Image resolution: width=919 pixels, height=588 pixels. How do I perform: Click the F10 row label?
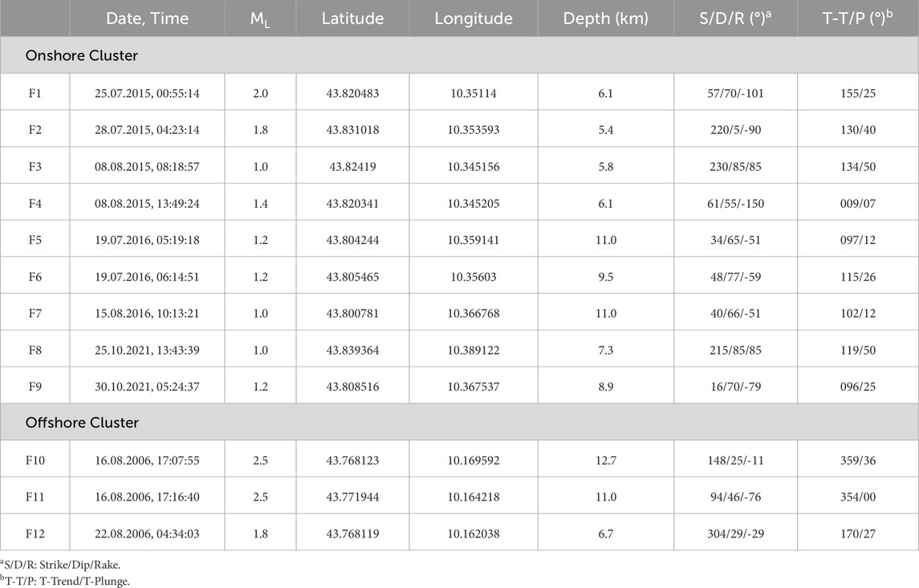coord(35,461)
